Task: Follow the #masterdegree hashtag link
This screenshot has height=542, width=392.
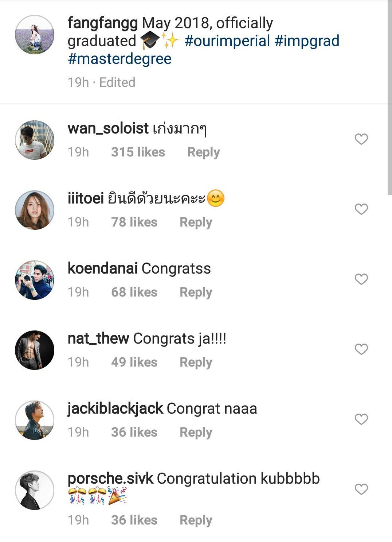Action: (x=119, y=59)
